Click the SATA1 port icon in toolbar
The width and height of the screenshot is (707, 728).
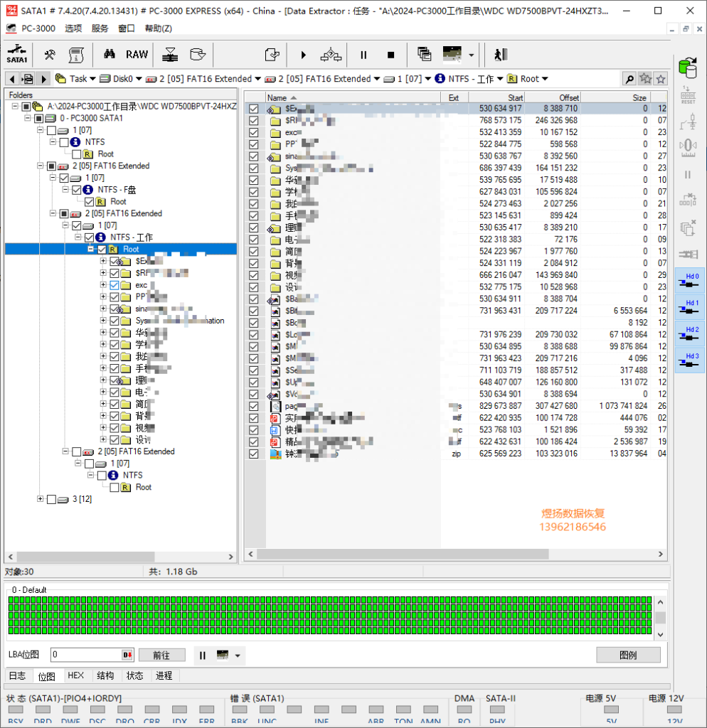pyautogui.click(x=17, y=54)
